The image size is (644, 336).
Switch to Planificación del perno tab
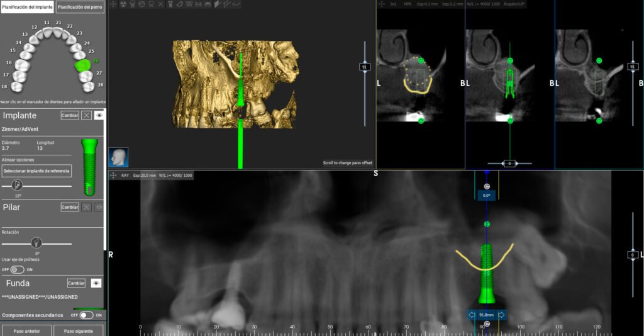pos(80,7)
